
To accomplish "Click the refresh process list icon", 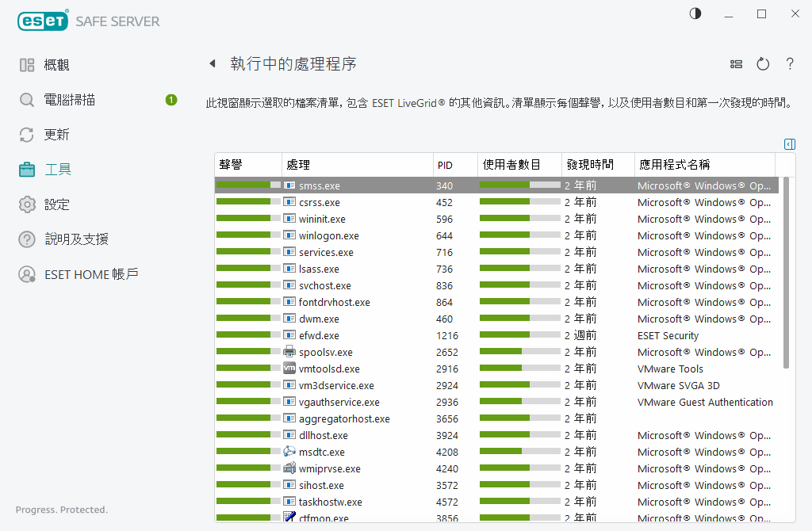I will (763, 64).
